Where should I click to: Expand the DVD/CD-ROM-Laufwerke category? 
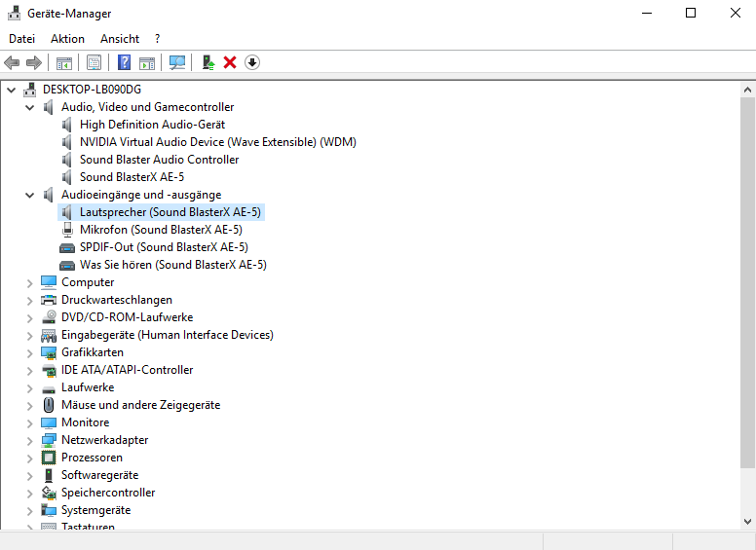coord(30,318)
